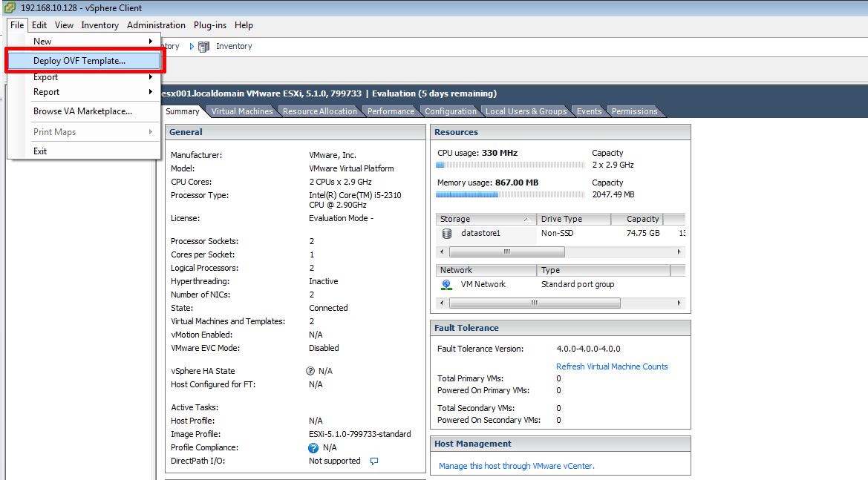Open the Performance tab
Image resolution: width=868 pixels, height=480 pixels.
point(391,112)
